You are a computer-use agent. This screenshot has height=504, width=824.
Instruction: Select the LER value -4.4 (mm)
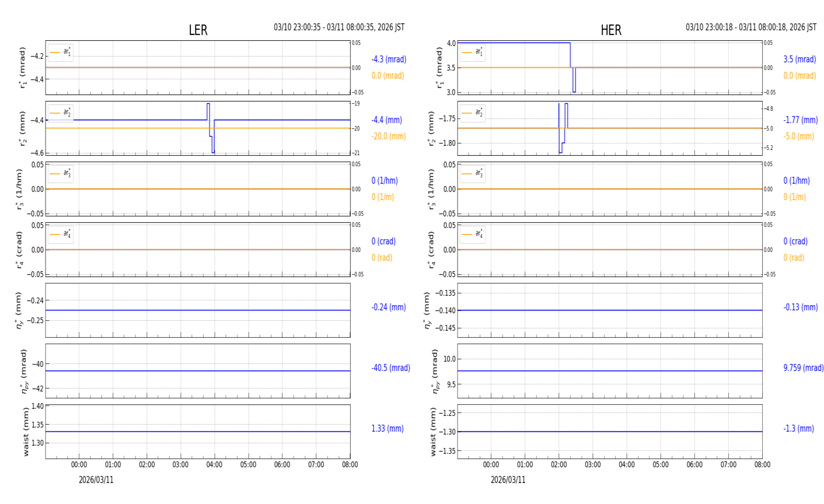point(387,120)
